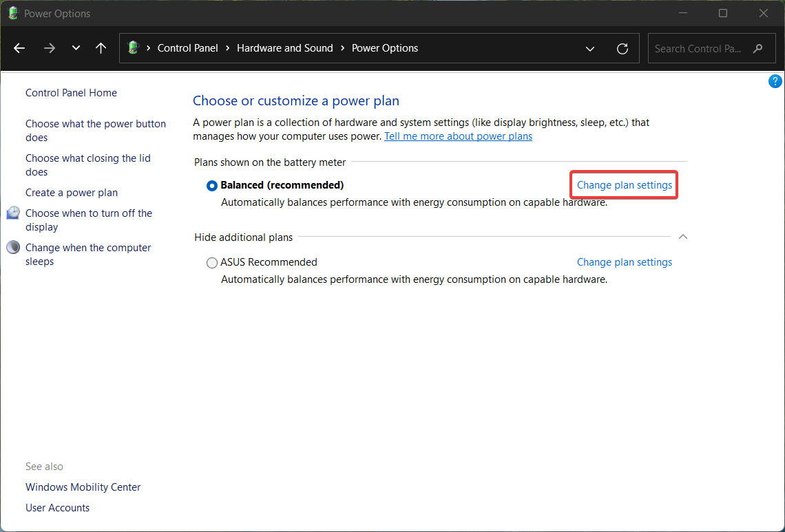Image resolution: width=785 pixels, height=532 pixels.
Task: Click the forward arrow navigation button
Action: pyautogui.click(x=49, y=48)
